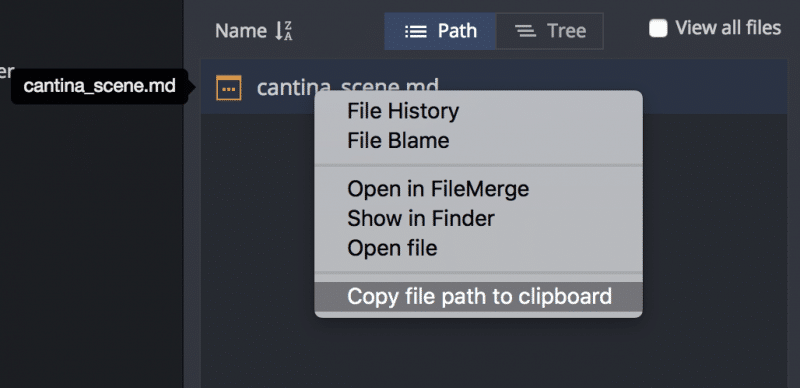The image size is (800, 388).
Task: Click the black cantina_scene.md tooltip
Action: [x=99, y=86]
